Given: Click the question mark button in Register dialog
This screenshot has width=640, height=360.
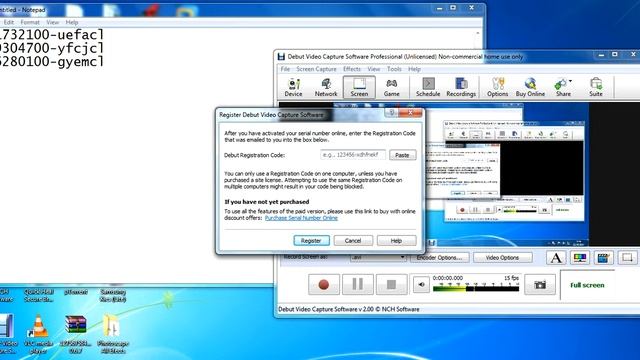Looking at the screenshot, I should pos(391,113).
